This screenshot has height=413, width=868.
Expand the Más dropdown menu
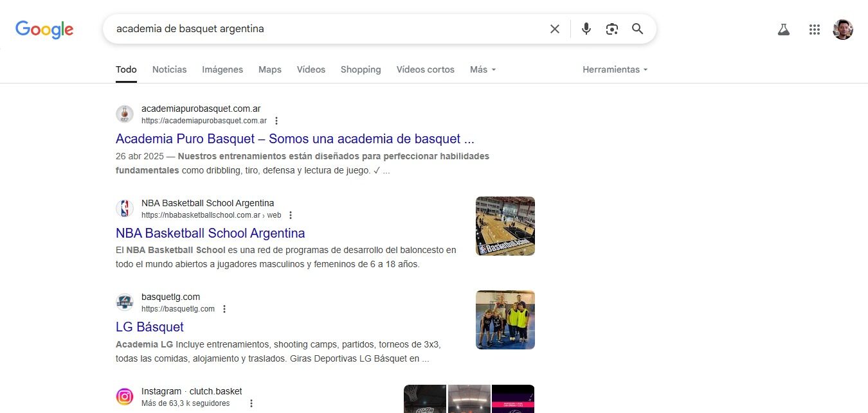(483, 69)
